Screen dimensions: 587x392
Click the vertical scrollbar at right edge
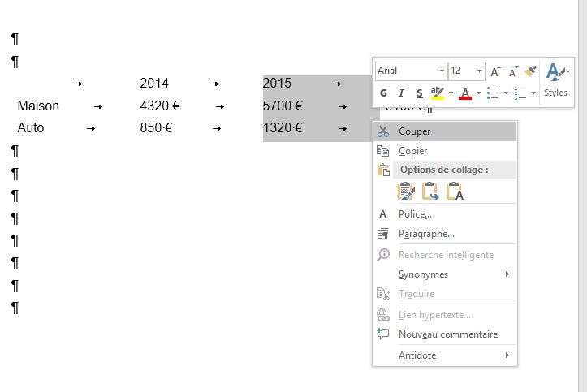583,196
